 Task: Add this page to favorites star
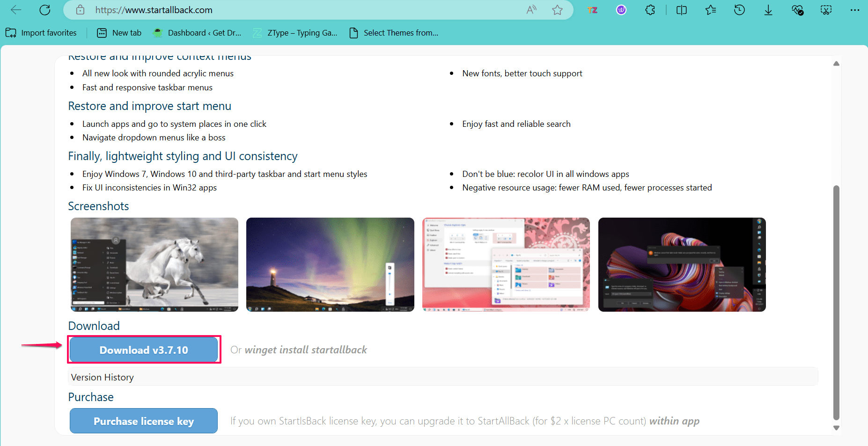pyautogui.click(x=557, y=10)
